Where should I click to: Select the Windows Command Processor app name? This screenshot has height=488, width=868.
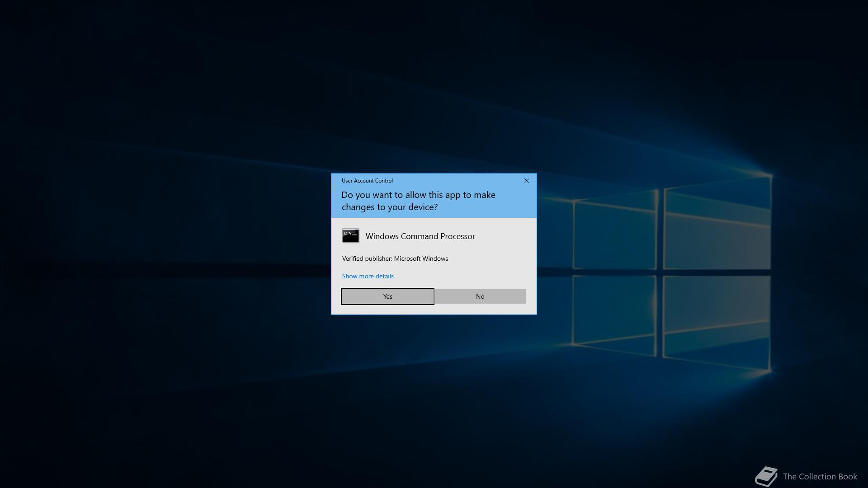tap(420, 236)
